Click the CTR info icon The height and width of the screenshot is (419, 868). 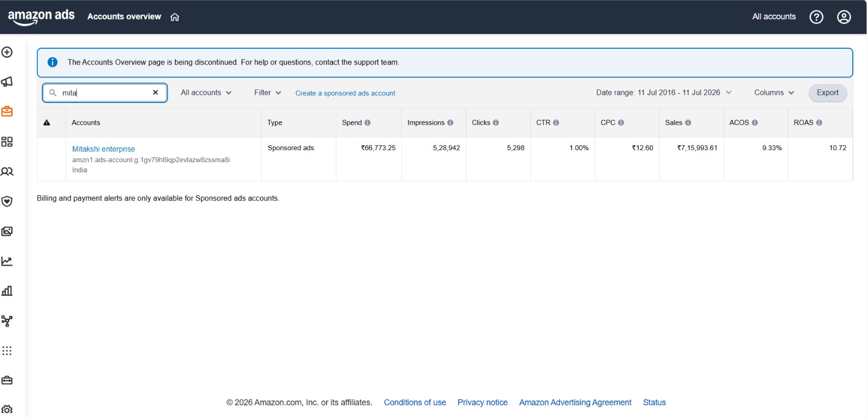556,123
